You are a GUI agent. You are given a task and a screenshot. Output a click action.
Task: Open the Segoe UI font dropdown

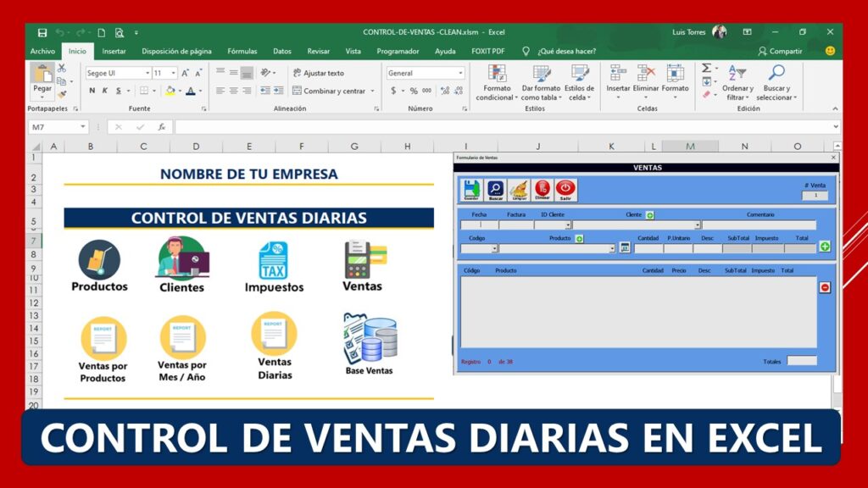pyautogui.click(x=146, y=72)
